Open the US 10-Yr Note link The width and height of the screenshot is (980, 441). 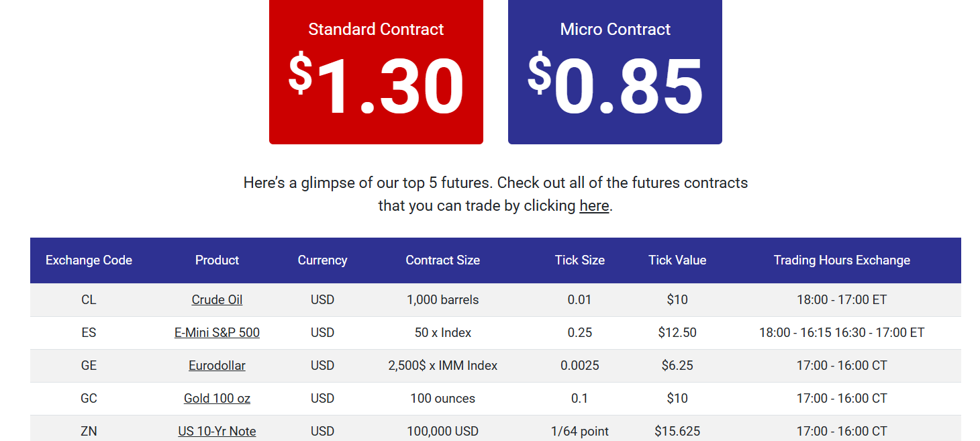[x=217, y=432]
